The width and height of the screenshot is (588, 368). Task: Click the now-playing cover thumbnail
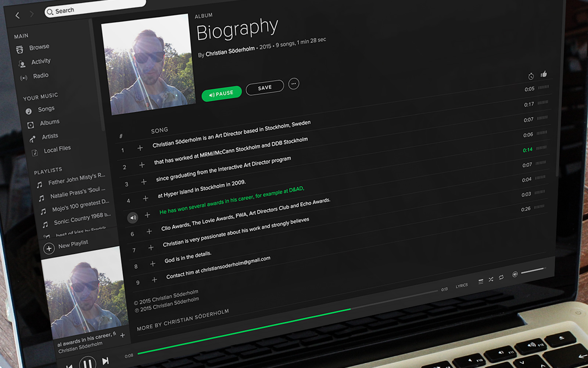pyautogui.click(x=85, y=293)
